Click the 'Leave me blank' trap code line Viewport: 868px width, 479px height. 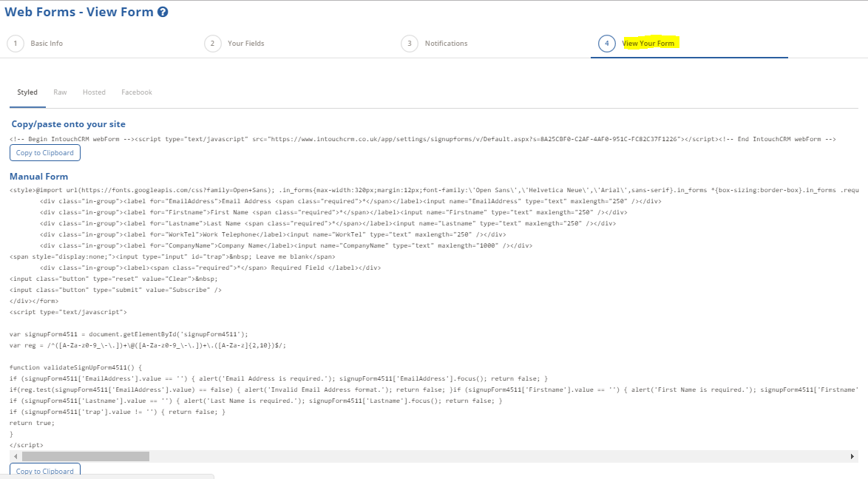coord(172,257)
